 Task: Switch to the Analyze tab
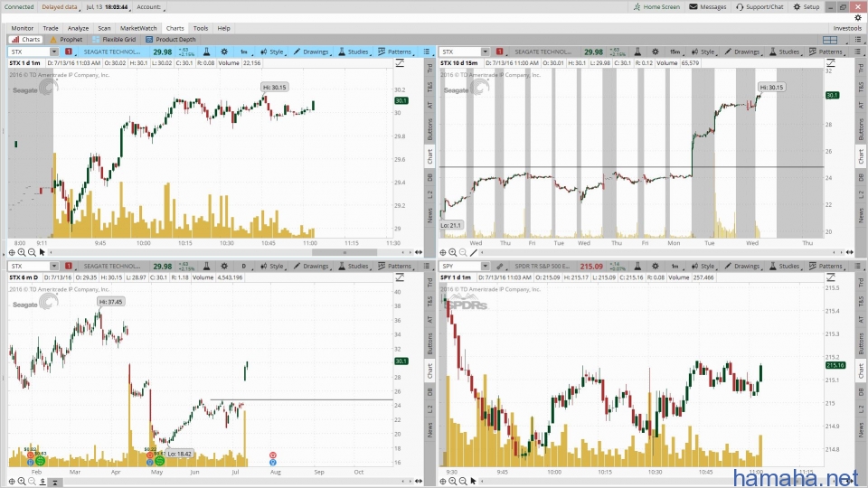coord(78,28)
